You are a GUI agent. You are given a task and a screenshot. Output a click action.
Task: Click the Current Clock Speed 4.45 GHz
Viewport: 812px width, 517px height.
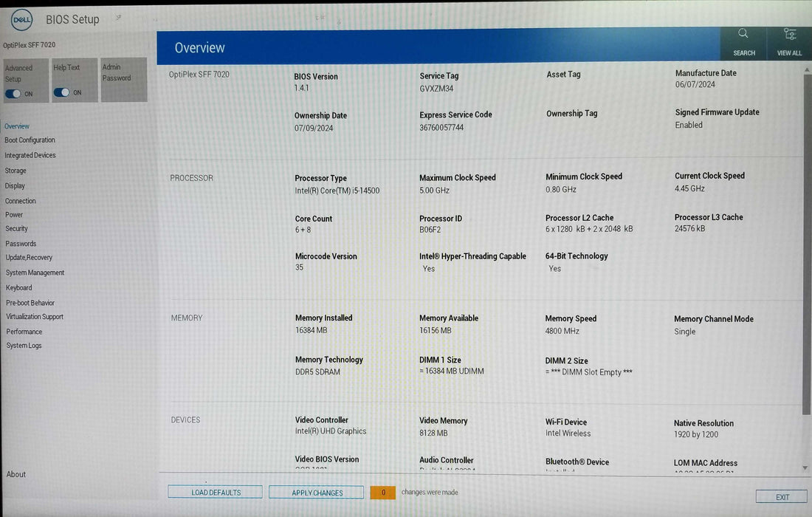689,188
